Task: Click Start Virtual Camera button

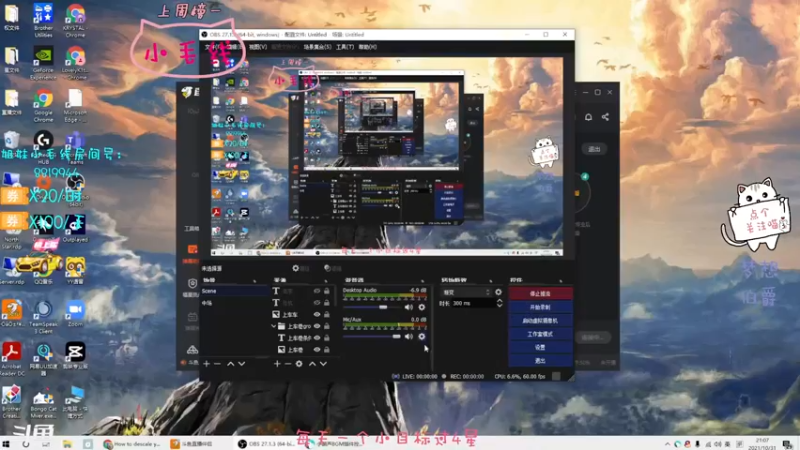Action: pyautogui.click(x=540, y=320)
